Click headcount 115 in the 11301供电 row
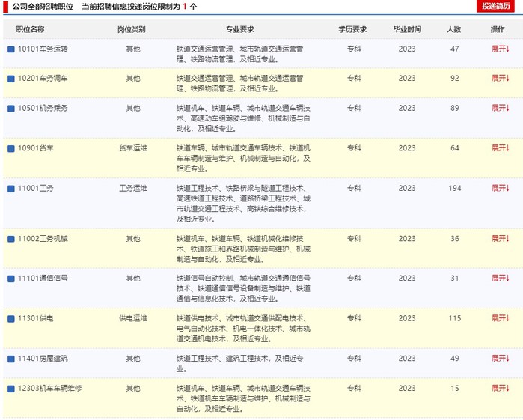The width and height of the screenshot is (523, 420). click(x=455, y=318)
